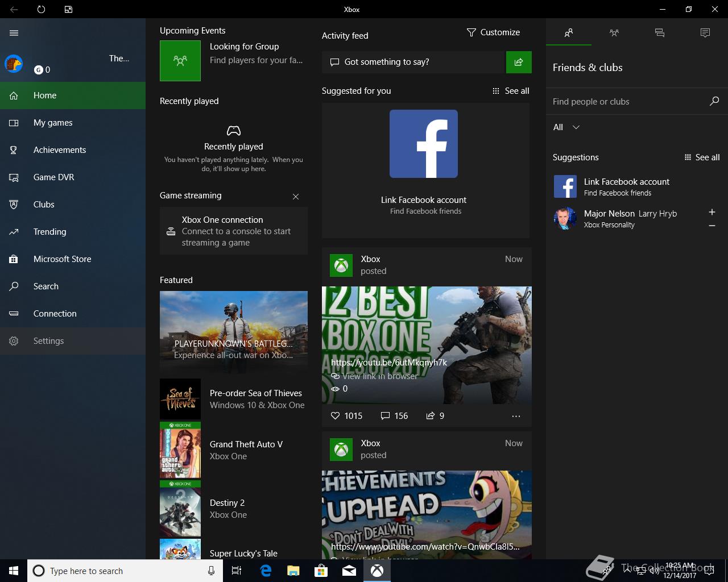Viewport: 728px width, 582px height.
Task: Open Task View on the taskbar
Action: [x=237, y=571]
